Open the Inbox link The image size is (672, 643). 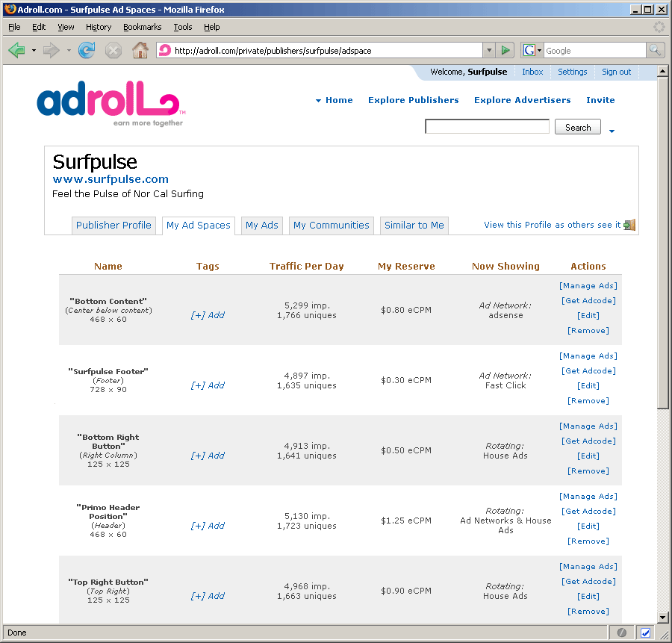coord(532,72)
